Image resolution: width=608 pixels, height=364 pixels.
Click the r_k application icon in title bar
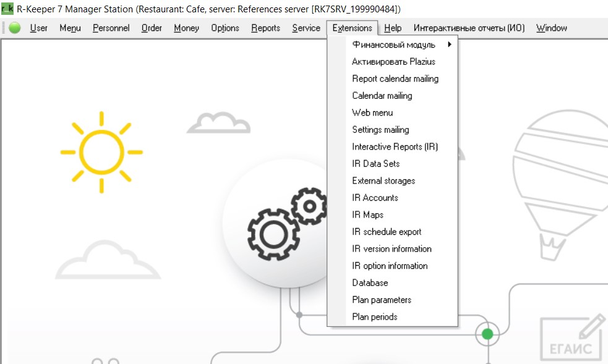pyautogui.click(x=7, y=9)
